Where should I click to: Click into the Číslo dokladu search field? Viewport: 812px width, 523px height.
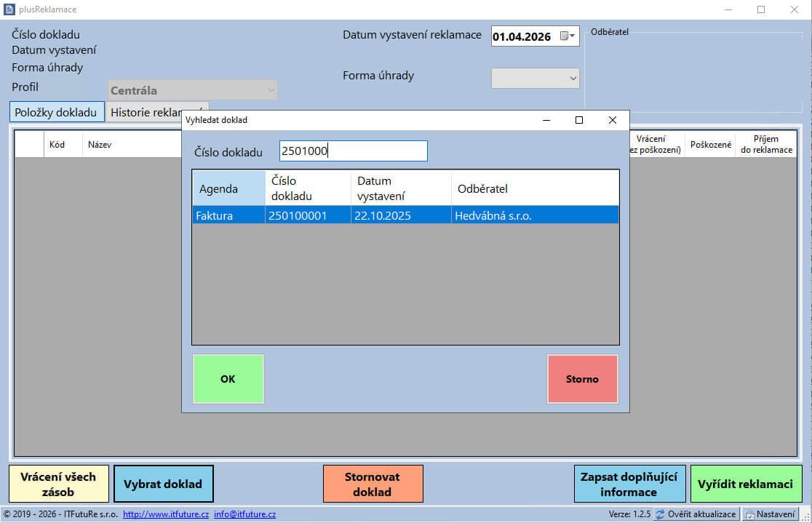[353, 151]
